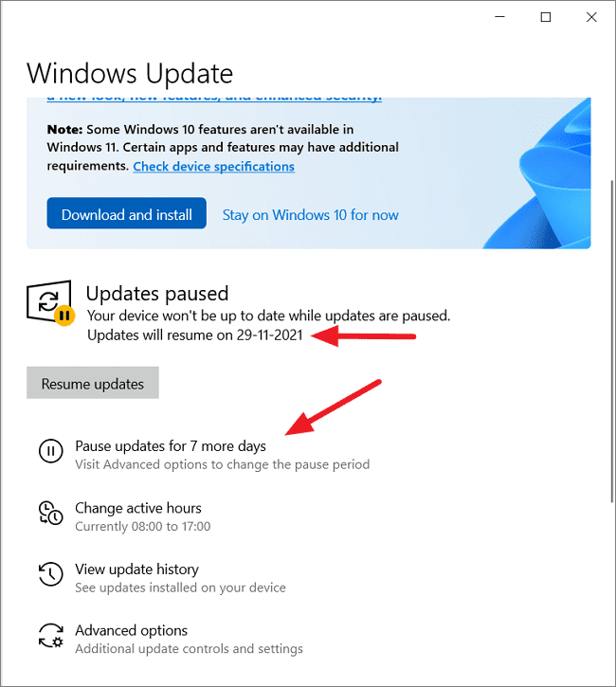Maximize the Windows Update window

pos(546,17)
